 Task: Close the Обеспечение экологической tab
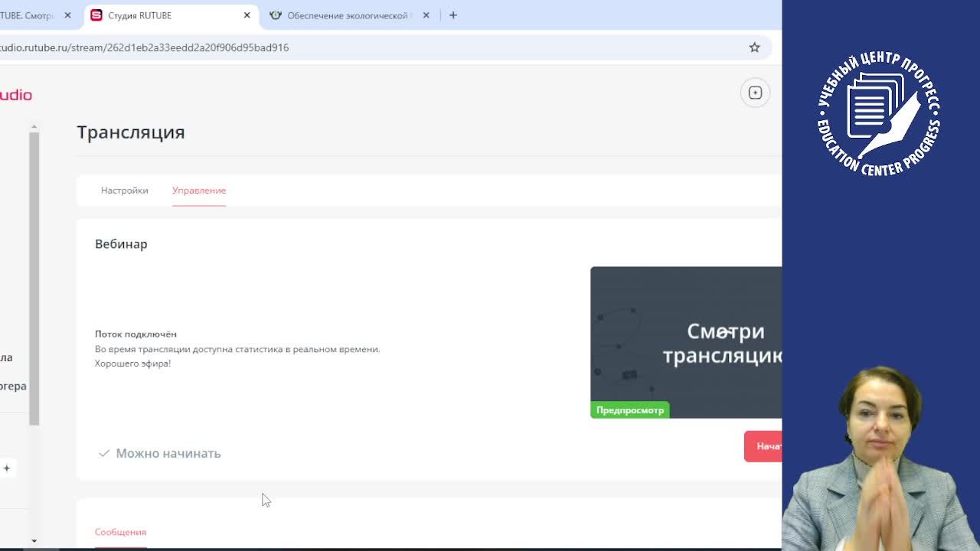pos(426,15)
